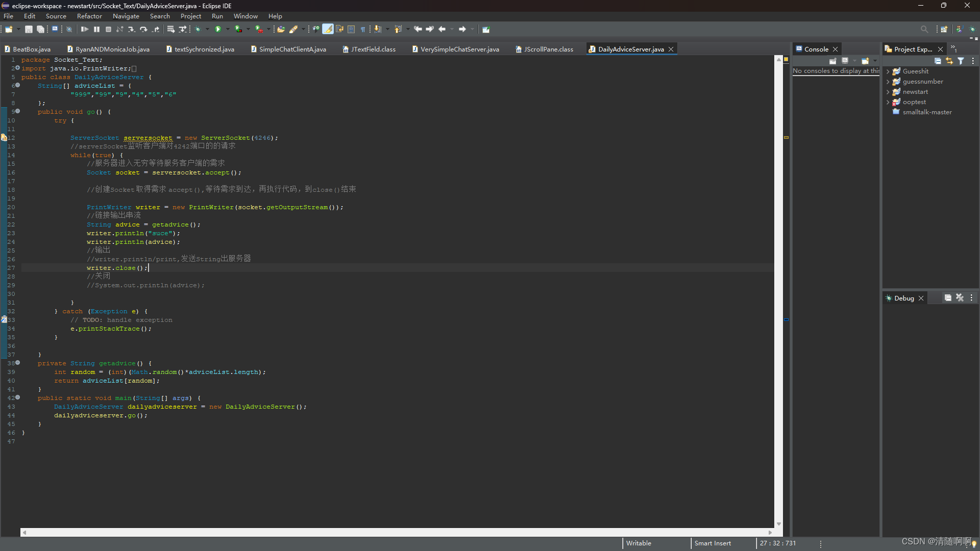Switch to the SimpleChatClientA.java tab
Image resolution: width=980 pixels, height=551 pixels.
tap(292, 49)
